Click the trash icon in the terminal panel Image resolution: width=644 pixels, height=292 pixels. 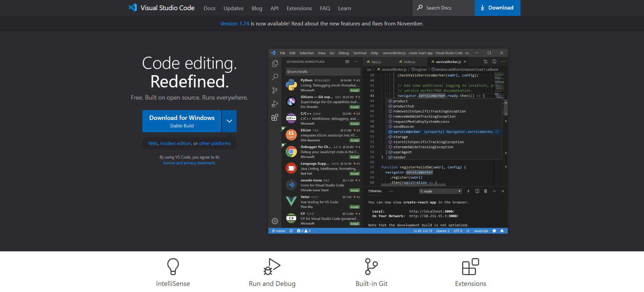click(x=486, y=191)
